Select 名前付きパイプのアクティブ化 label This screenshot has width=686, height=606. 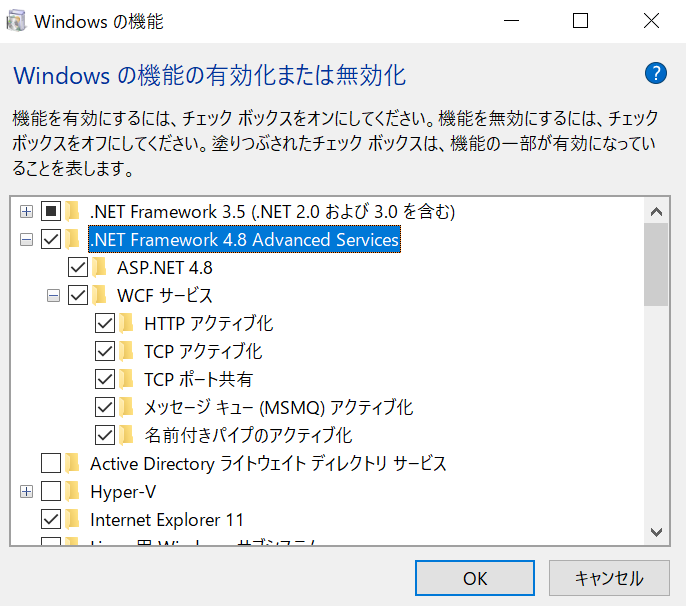point(248,436)
